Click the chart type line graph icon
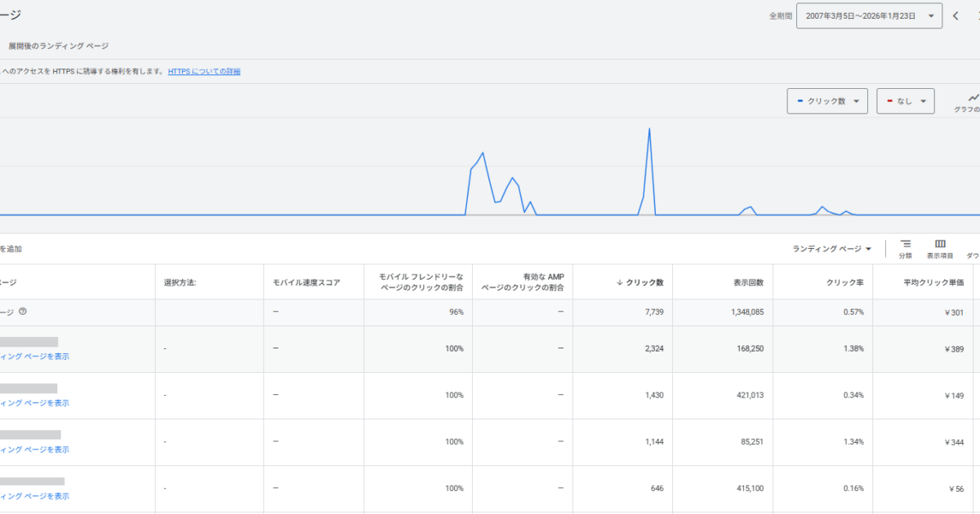The width and height of the screenshot is (980, 514). tap(973, 98)
